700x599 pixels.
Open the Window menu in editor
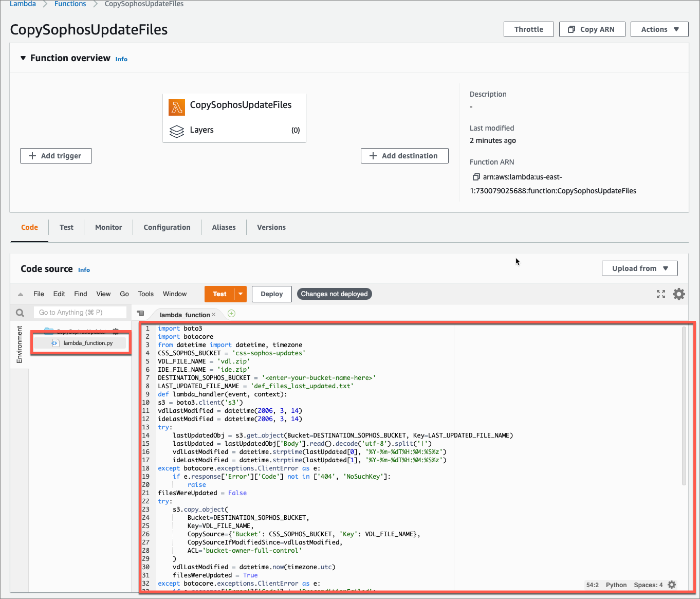pyautogui.click(x=175, y=294)
